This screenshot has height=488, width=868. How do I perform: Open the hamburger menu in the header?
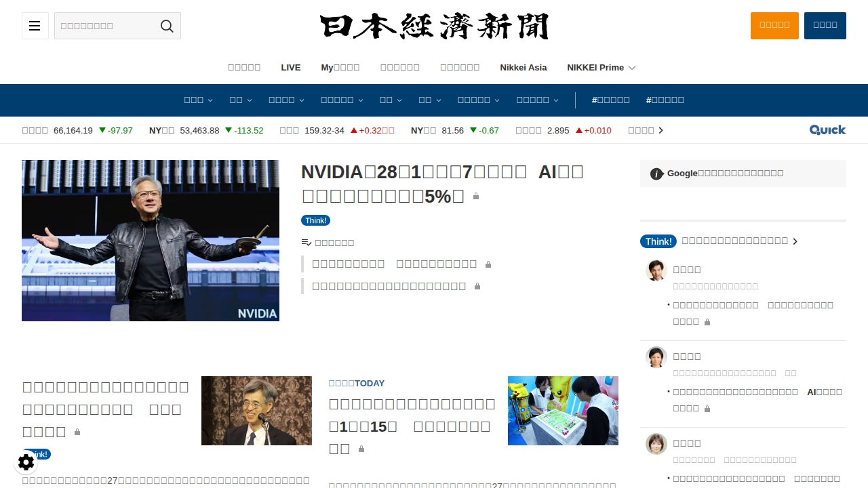35,26
